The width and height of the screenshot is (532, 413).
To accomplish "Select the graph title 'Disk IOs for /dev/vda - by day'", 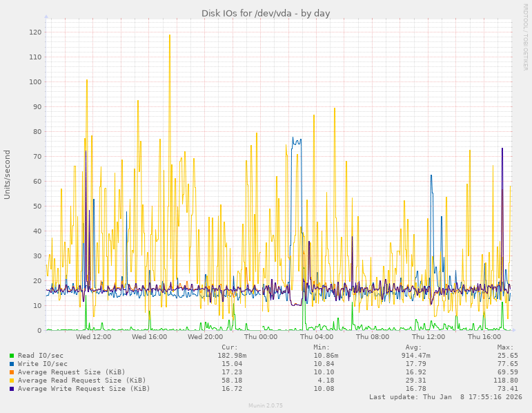I will tap(266, 14).
